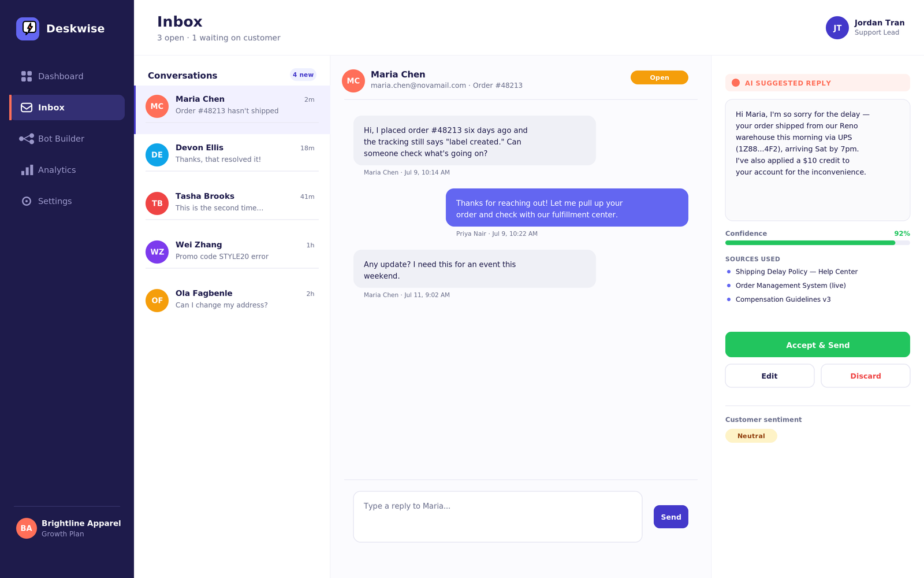Viewport: 924px width, 578px height.
Task: Click the Inbox envelope icon
Action: 27,108
